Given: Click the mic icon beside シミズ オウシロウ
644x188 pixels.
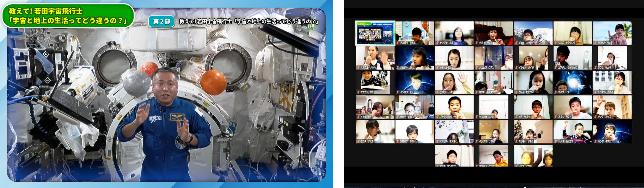Looking at the screenshot, I should pyautogui.click(x=556, y=43).
